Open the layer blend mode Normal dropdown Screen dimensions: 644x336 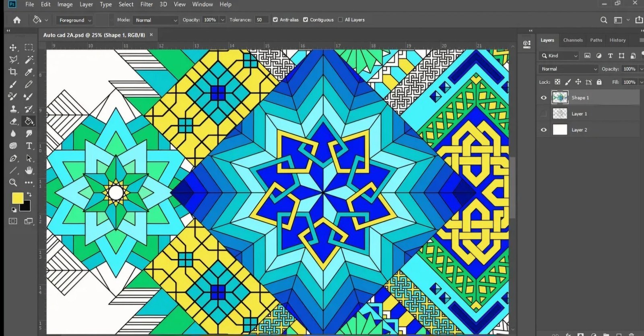tap(568, 69)
